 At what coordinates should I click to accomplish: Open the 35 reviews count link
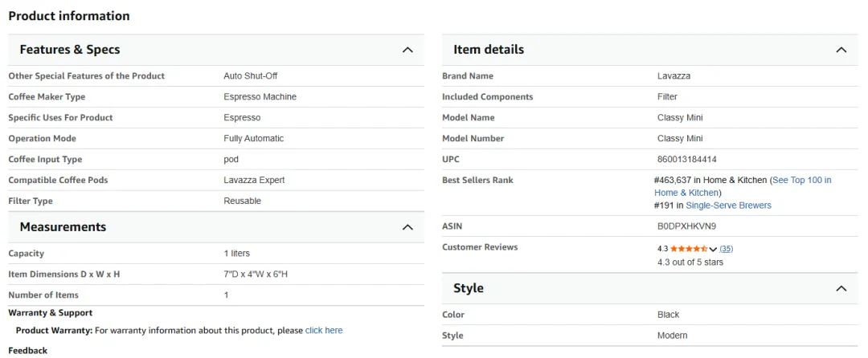click(727, 249)
